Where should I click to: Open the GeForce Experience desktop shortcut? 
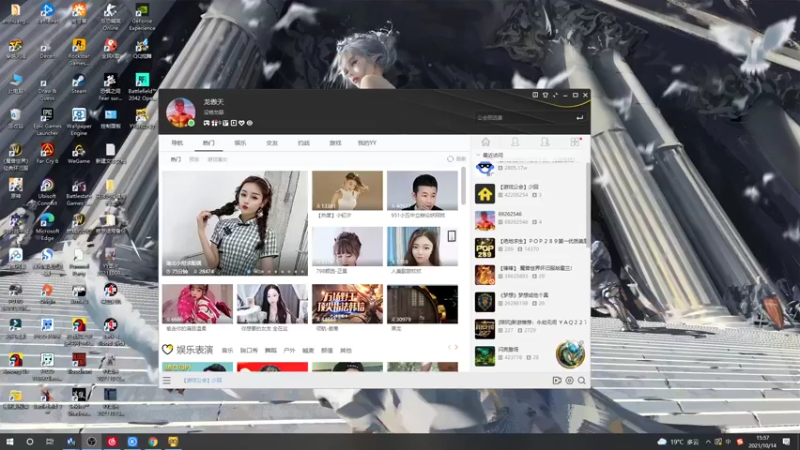142,17
